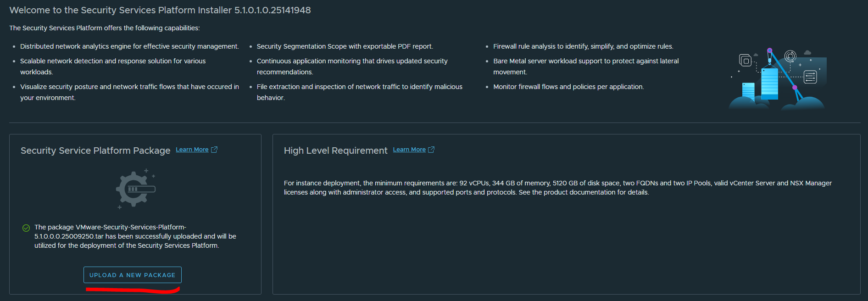Click external link icon beside package Learn More
The image size is (868, 301).
[x=214, y=150]
